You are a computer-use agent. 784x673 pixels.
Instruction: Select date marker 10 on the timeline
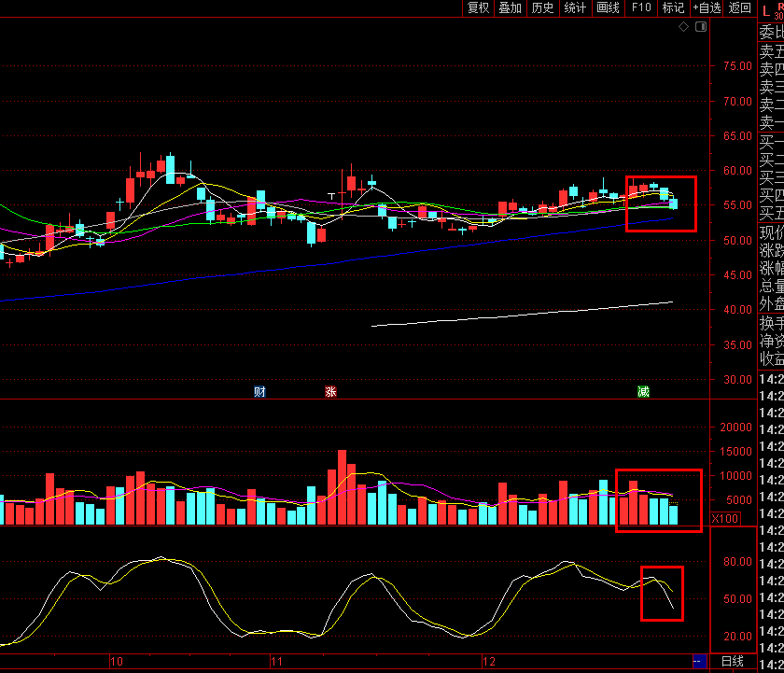coord(117,662)
